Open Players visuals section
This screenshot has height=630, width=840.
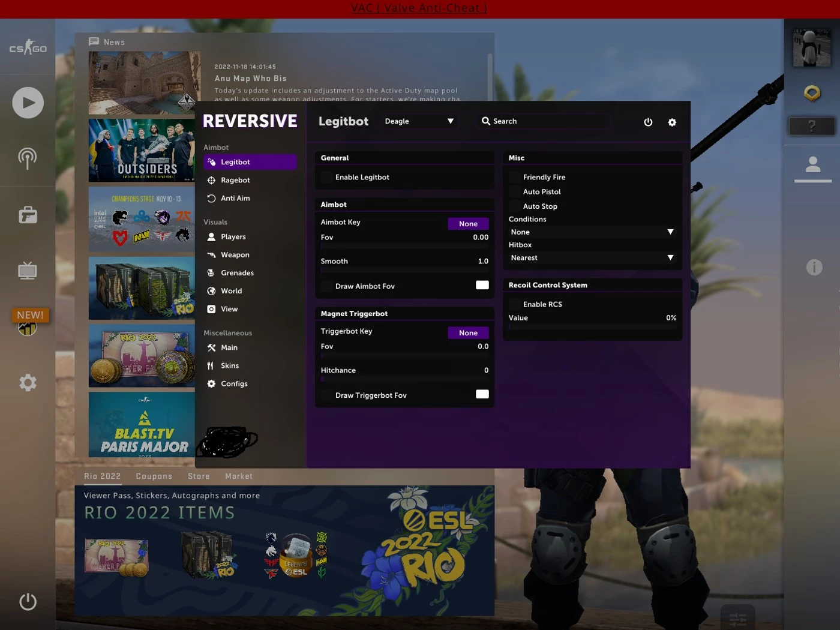pyautogui.click(x=250, y=237)
